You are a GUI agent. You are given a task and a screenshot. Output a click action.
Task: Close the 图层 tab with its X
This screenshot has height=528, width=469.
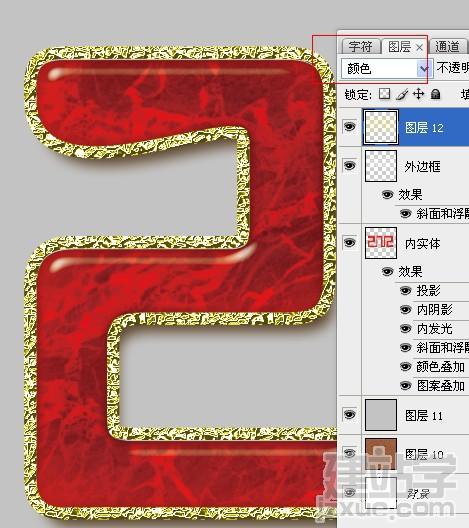point(419,47)
